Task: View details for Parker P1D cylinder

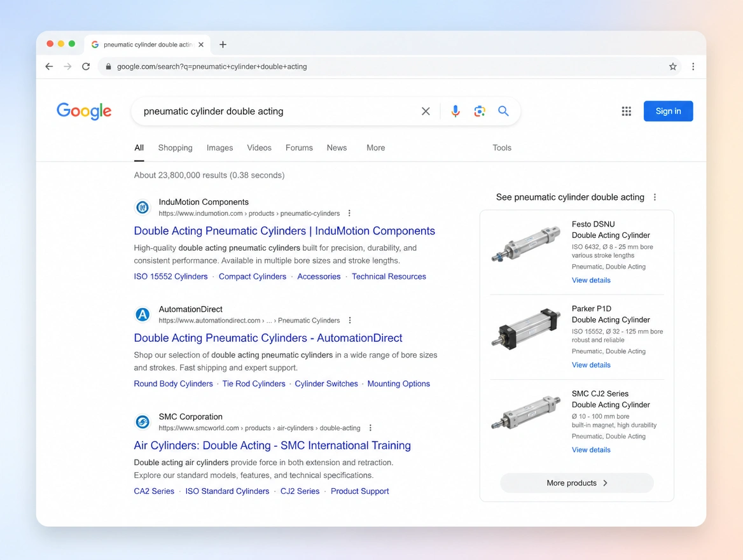Action: click(591, 365)
